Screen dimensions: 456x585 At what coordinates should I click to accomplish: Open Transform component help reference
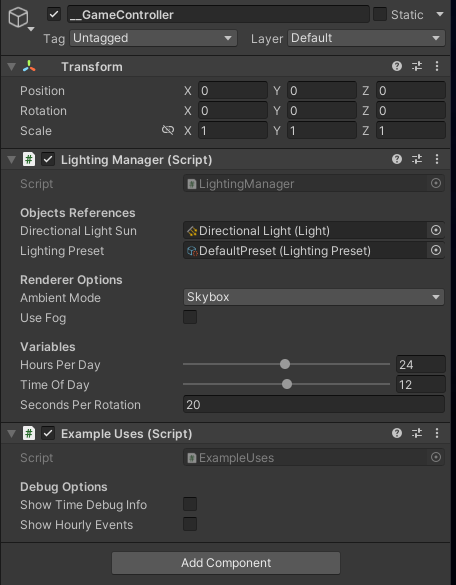397,66
